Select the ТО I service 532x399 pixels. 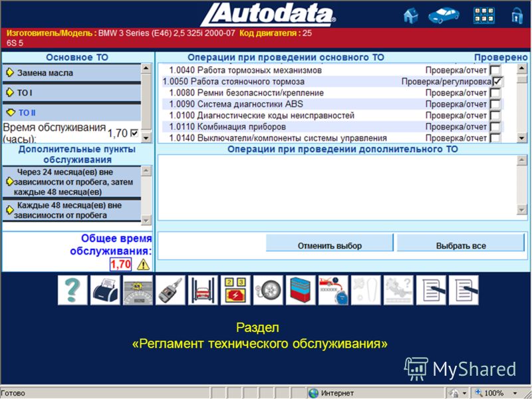click(72, 92)
